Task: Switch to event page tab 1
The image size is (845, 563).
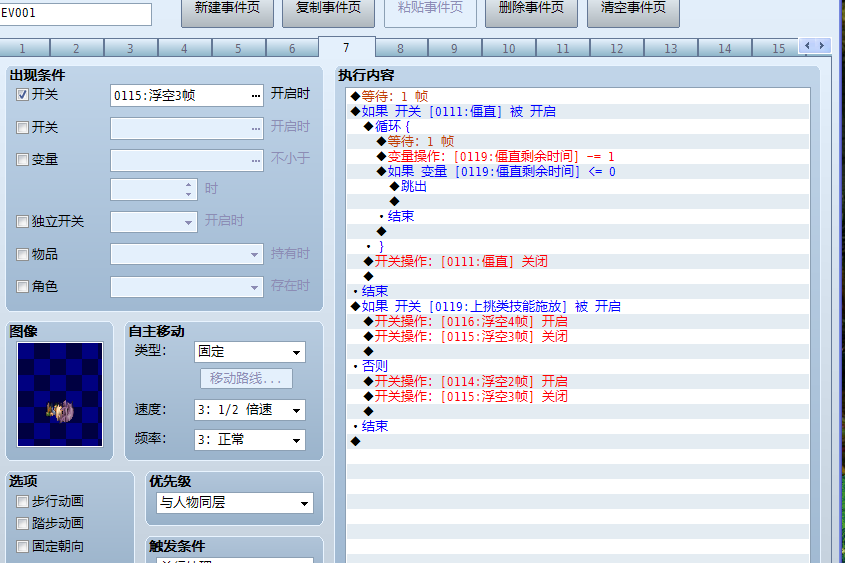Action: click(23, 48)
